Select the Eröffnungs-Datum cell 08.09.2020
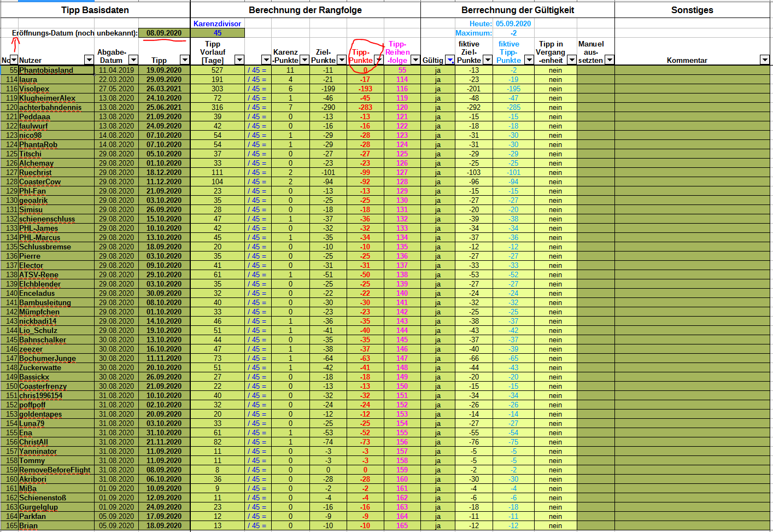This screenshot has width=773, height=532. pos(164,33)
